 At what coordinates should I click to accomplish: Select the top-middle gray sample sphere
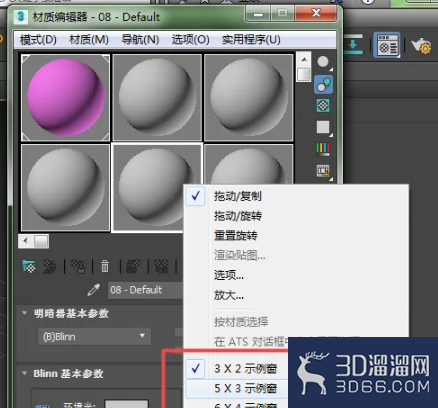pyautogui.click(x=157, y=98)
